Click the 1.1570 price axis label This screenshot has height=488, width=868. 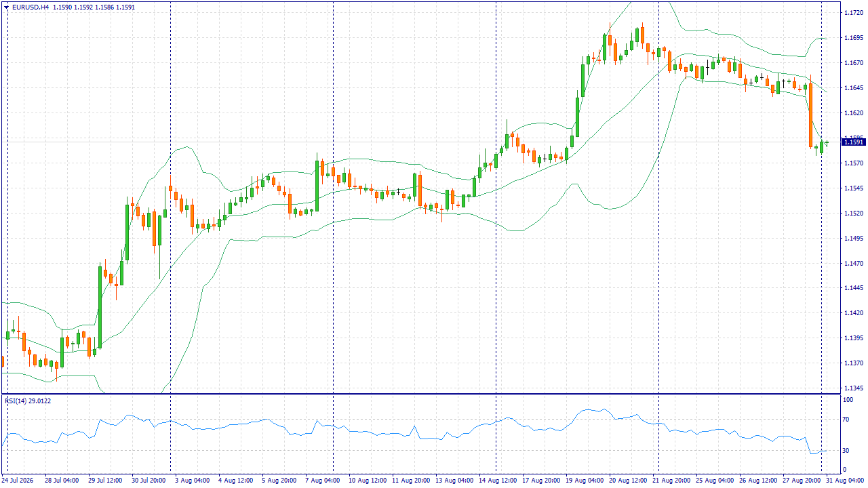[853, 163]
